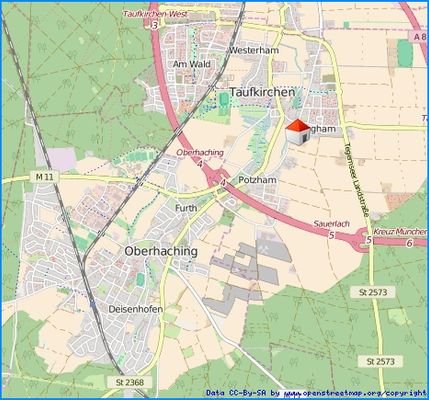This screenshot has height=400, width=429.
Task: Click the Kreuz München junction 6 number
Action: [x=409, y=243]
